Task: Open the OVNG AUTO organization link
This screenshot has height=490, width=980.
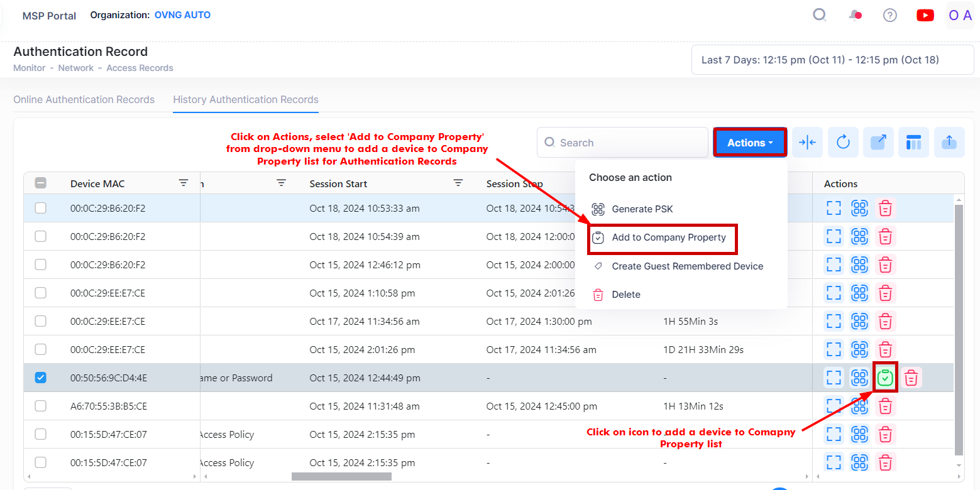Action: pyautogui.click(x=182, y=14)
